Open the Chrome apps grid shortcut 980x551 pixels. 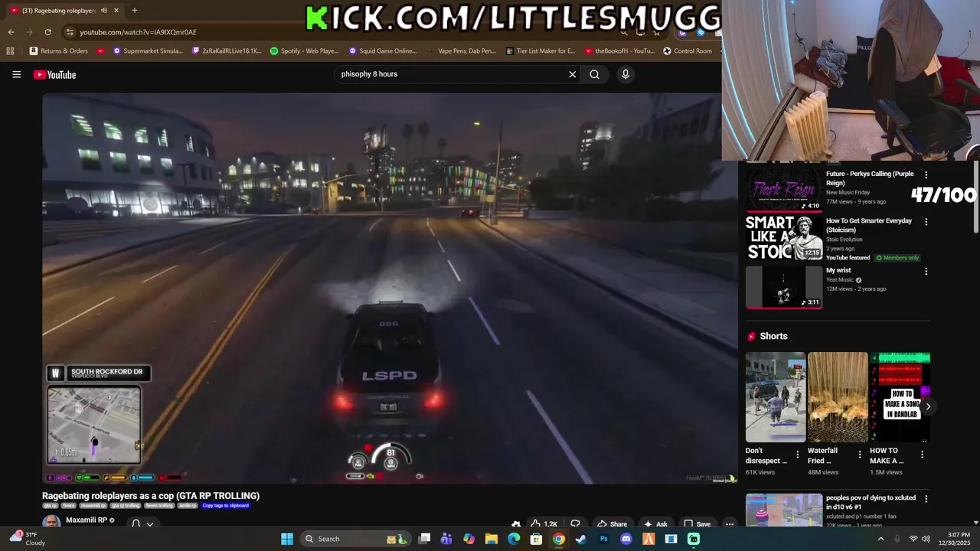10,51
